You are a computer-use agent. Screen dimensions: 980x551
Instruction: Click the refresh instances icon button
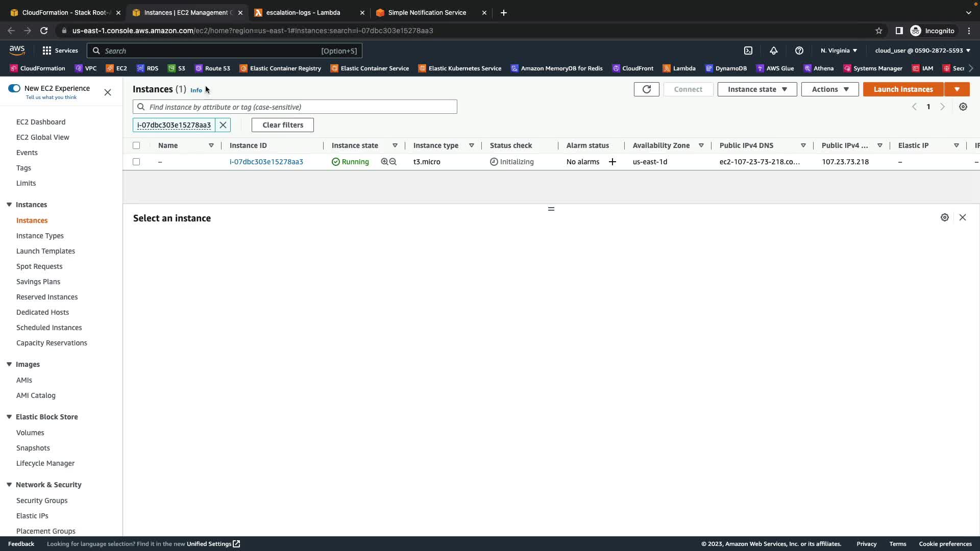646,89
